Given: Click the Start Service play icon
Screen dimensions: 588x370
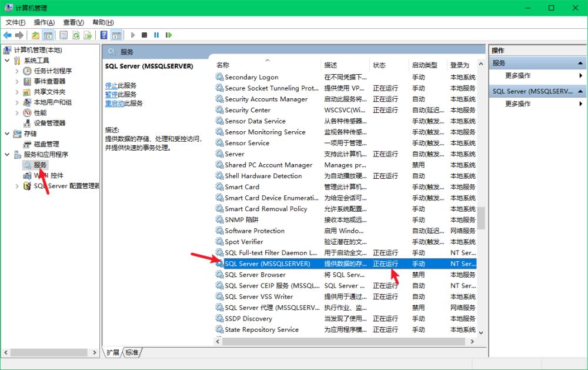Looking at the screenshot, I should pos(132,35).
